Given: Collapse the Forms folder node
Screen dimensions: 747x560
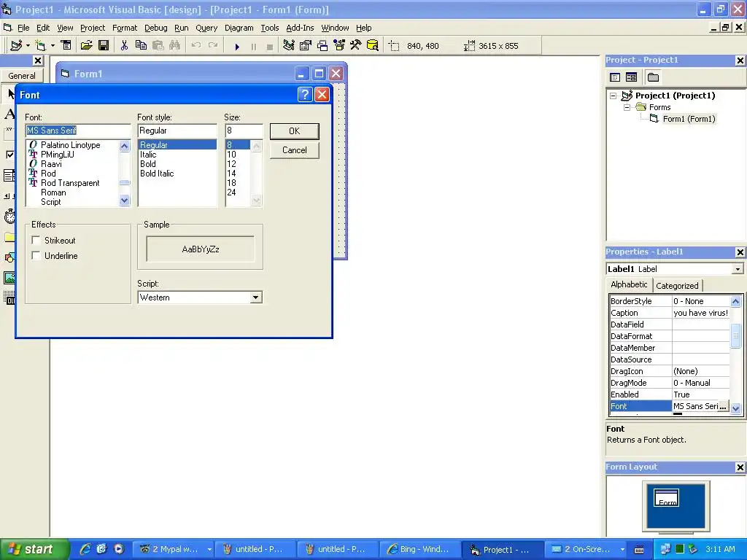Looking at the screenshot, I should [x=627, y=108].
